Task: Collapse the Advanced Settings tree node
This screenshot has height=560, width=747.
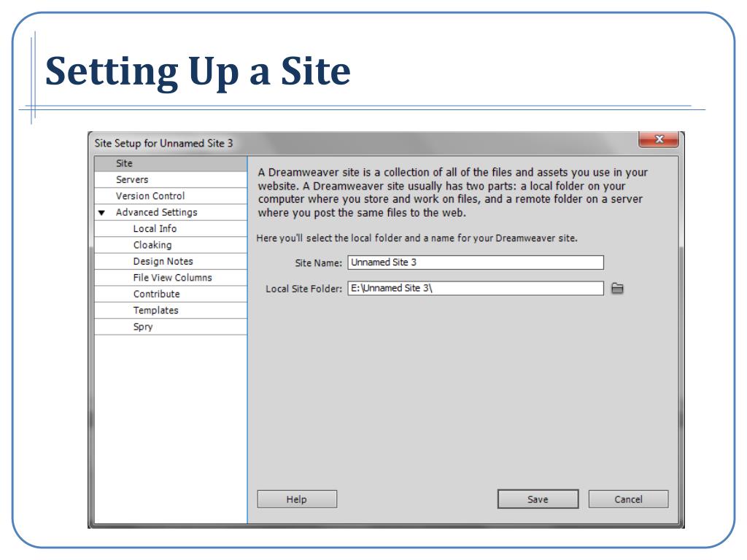Action: point(101,213)
